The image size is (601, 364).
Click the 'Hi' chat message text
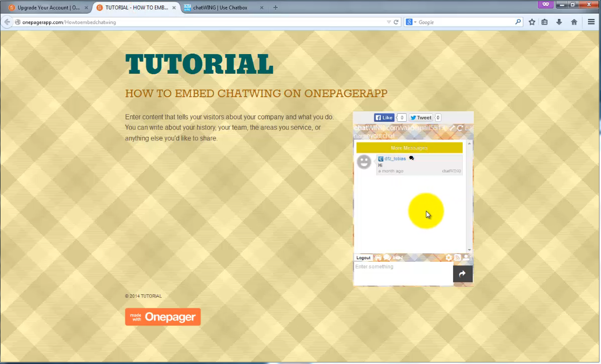[x=380, y=165]
